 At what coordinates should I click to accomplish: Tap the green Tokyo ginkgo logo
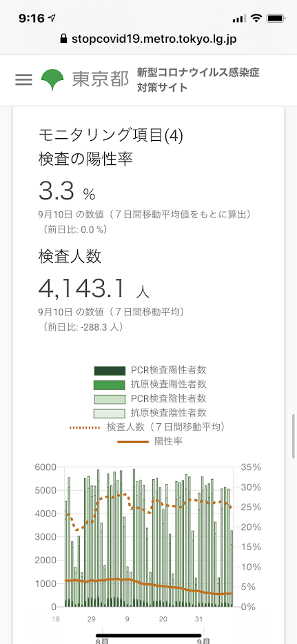52,80
